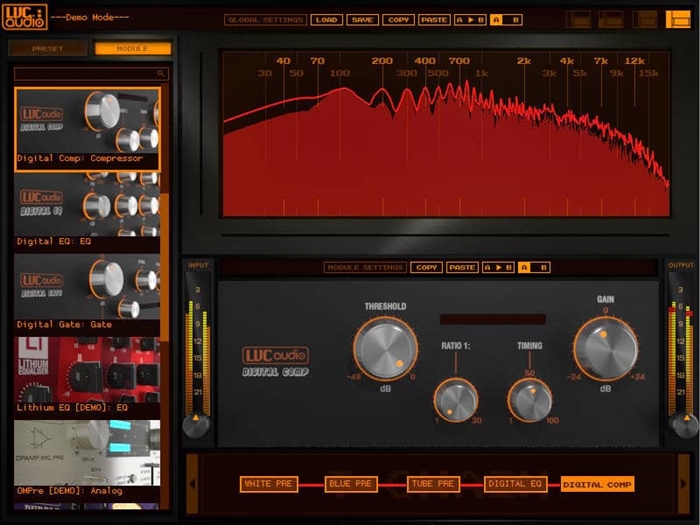
Task: Switch to the Preset tab
Action: [x=47, y=48]
